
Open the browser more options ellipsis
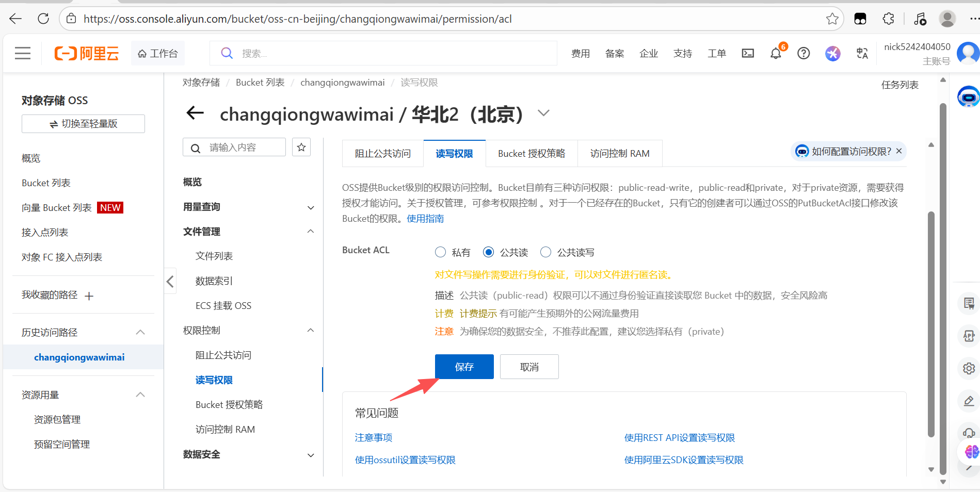tap(974, 19)
